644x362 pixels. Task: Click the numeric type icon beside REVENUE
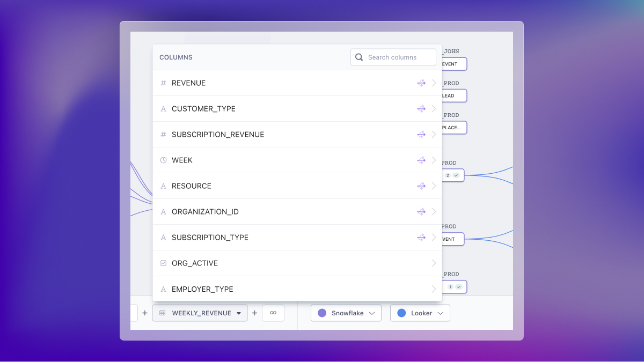[x=163, y=83]
